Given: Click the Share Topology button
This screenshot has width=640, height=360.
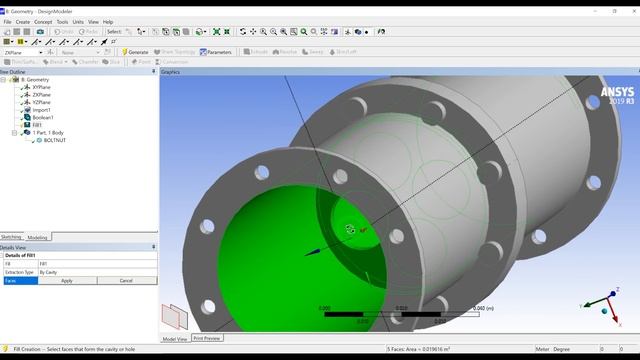Looking at the screenshot, I should pyautogui.click(x=174, y=52).
